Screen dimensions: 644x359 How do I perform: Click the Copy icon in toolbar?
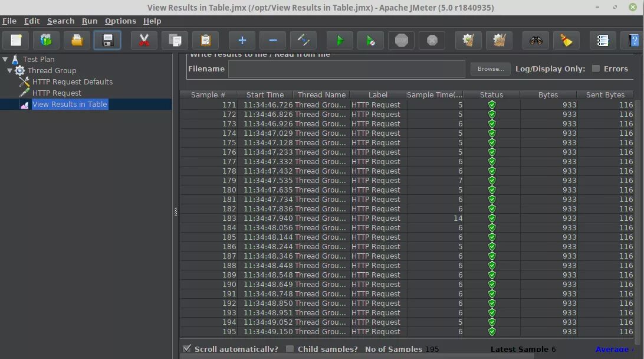[175, 40]
